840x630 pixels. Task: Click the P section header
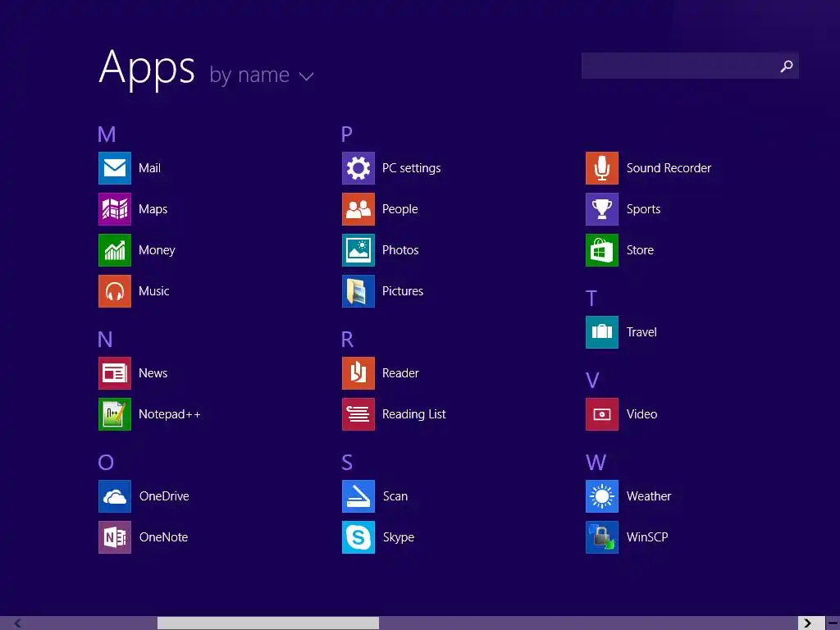tap(347, 134)
